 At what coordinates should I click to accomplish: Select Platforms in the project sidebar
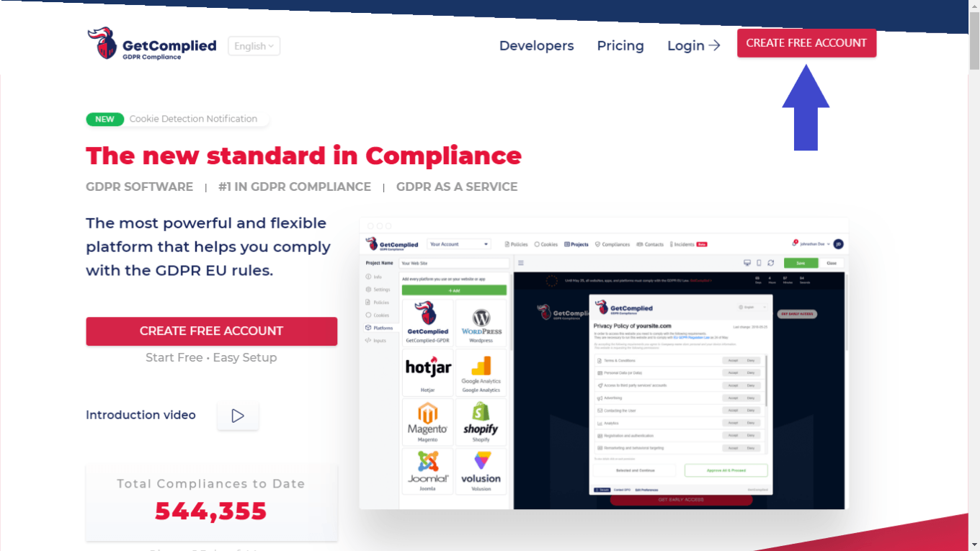coord(378,328)
